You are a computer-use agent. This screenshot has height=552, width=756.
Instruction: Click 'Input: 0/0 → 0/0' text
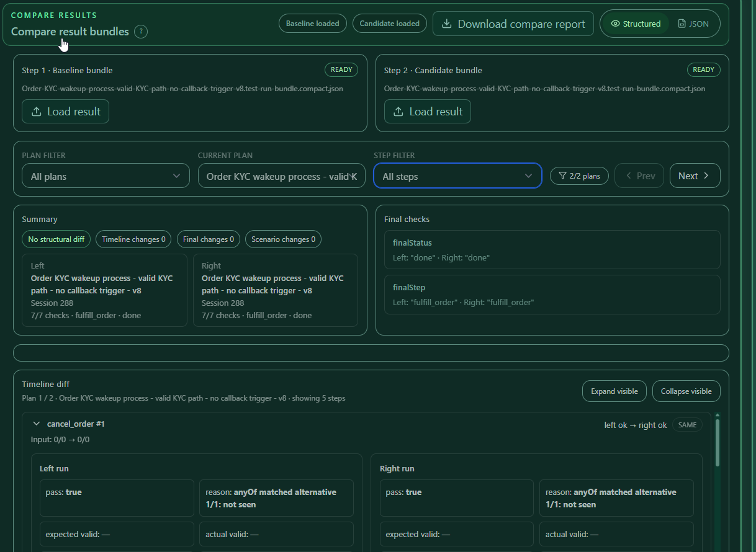pyautogui.click(x=60, y=440)
